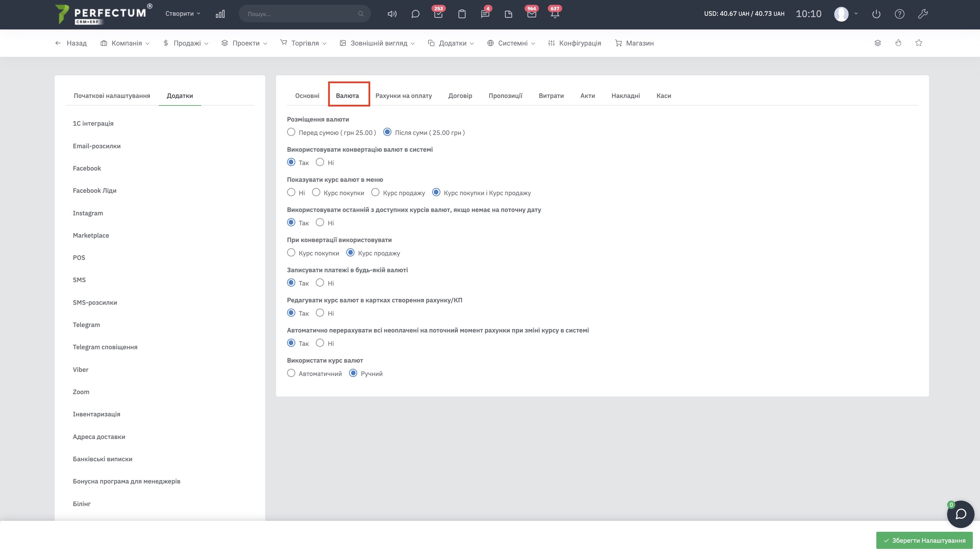Click the star favorites icon

[919, 43]
